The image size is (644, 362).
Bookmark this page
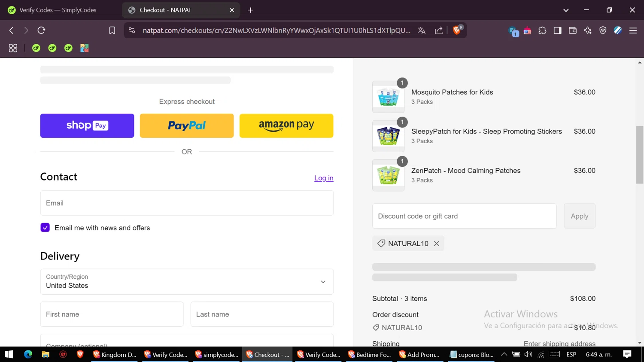click(112, 30)
